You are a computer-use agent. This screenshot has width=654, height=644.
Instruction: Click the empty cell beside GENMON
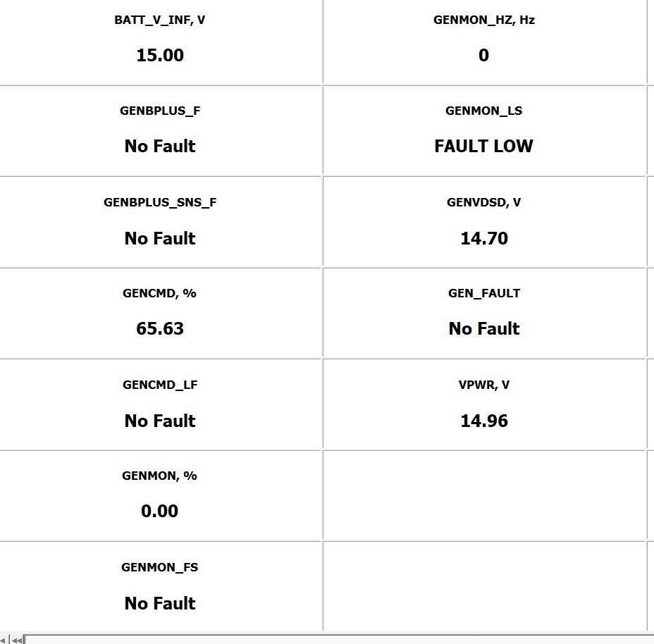click(483, 495)
